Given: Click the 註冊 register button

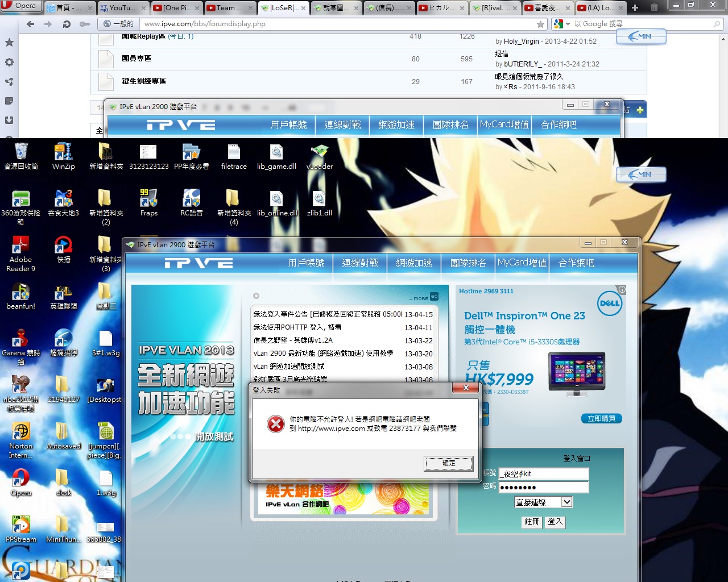Looking at the screenshot, I should click(x=532, y=522).
